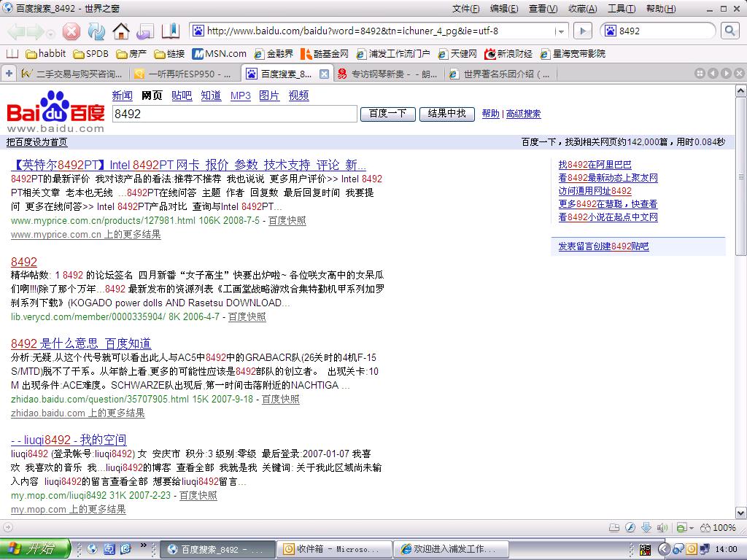Open the 工具(T) menu
Image resolution: width=747 pixels, height=560 pixels.
point(622,9)
